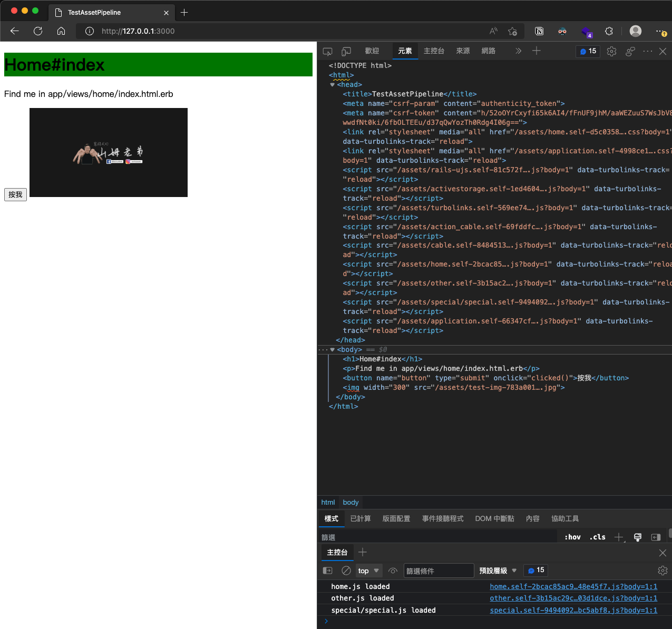Open body node actions ellipsis
This screenshot has width=672, height=629.
[323, 350]
